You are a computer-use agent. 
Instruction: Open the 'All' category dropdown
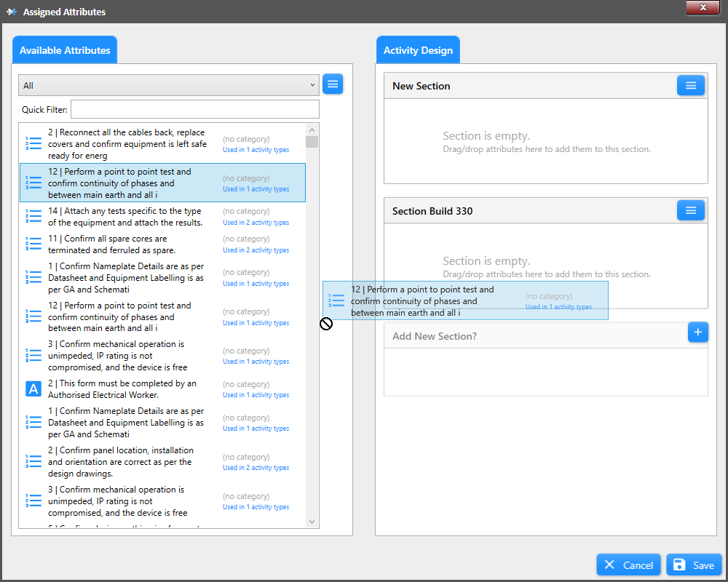pos(169,85)
